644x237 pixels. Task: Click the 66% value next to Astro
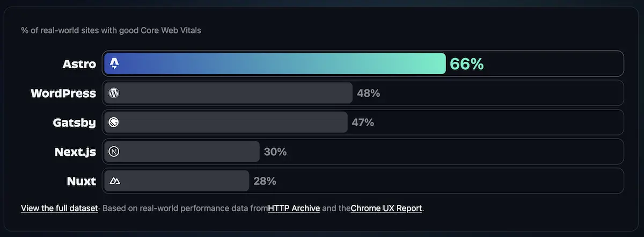click(467, 64)
